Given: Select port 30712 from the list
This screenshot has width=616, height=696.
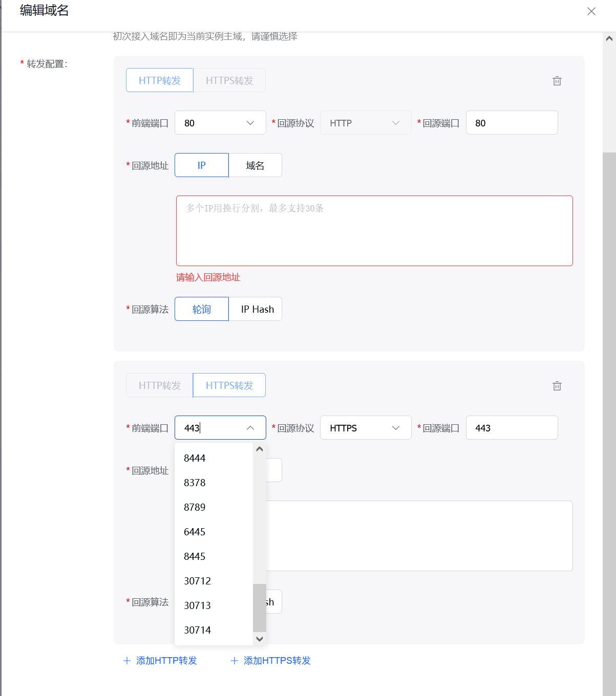Looking at the screenshot, I should click(197, 581).
